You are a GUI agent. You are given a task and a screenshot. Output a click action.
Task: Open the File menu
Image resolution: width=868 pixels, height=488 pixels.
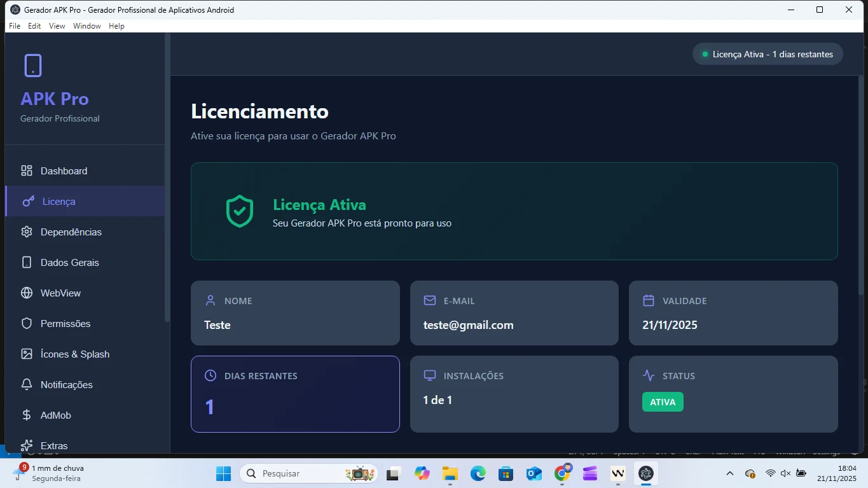pos(15,26)
